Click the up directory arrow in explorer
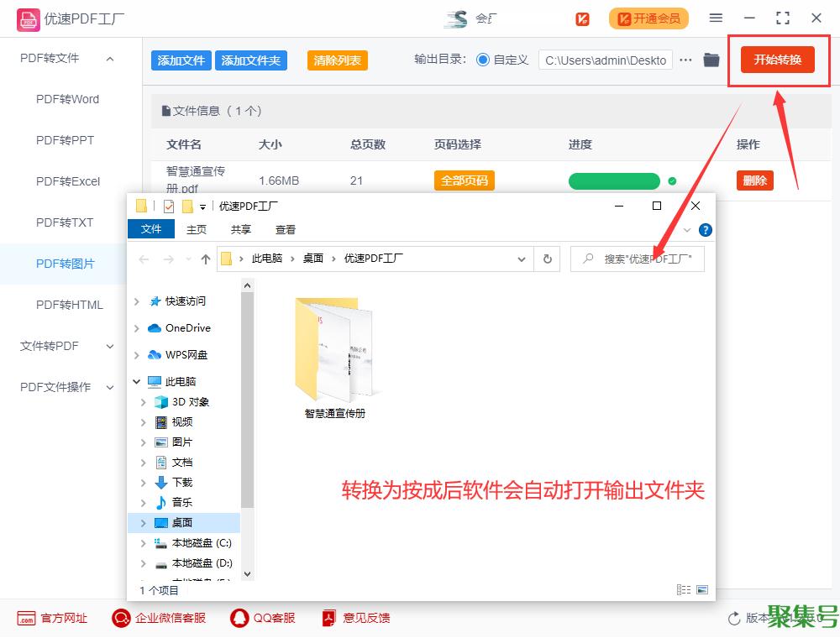 (x=205, y=259)
